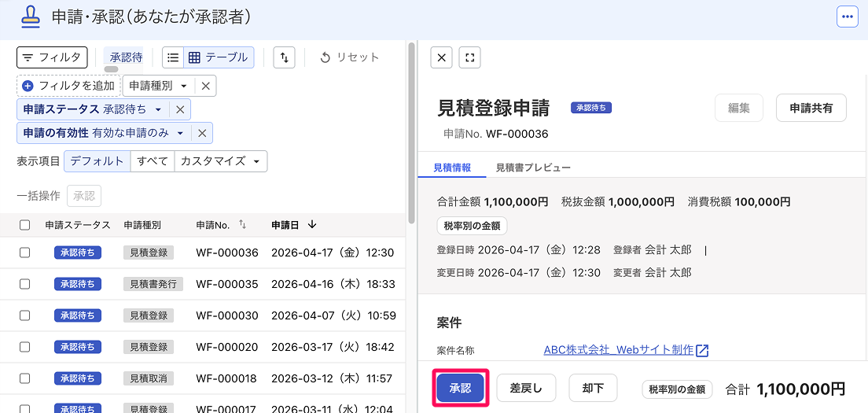Close the detail panel with X icon
Image resolution: width=868 pixels, height=413 pixels.
tap(441, 57)
